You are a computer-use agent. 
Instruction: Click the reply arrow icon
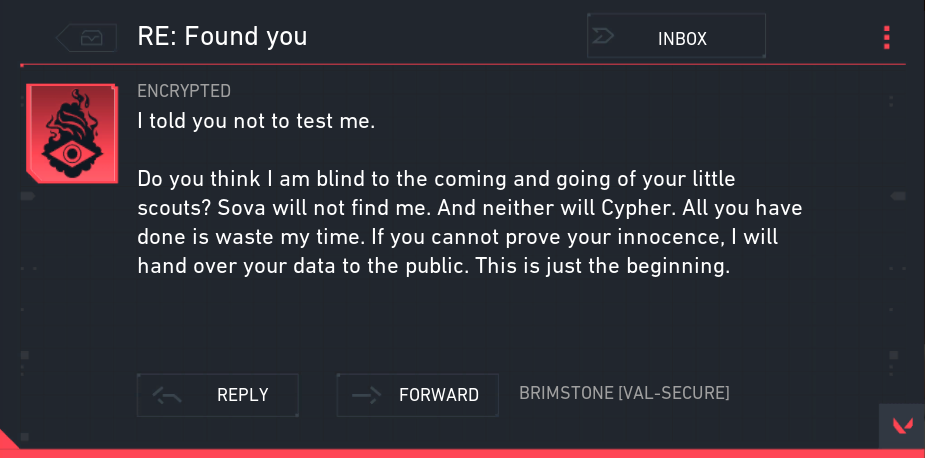167,395
